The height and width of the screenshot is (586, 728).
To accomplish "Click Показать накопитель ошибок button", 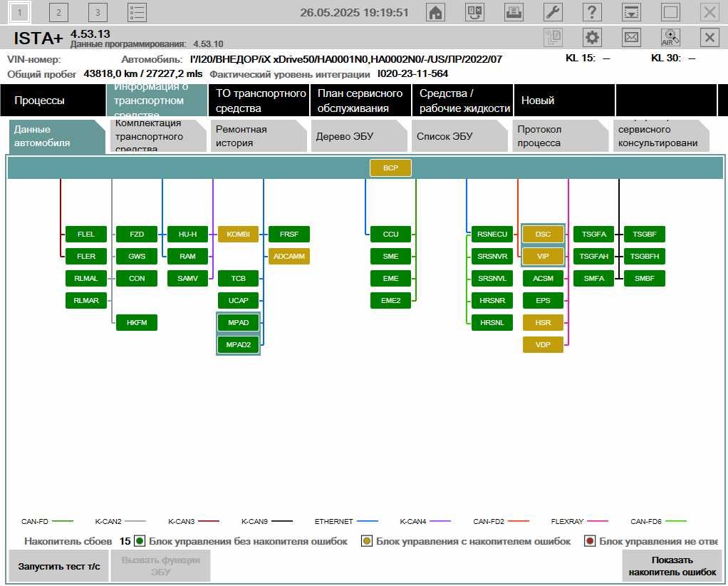I will 672,566.
